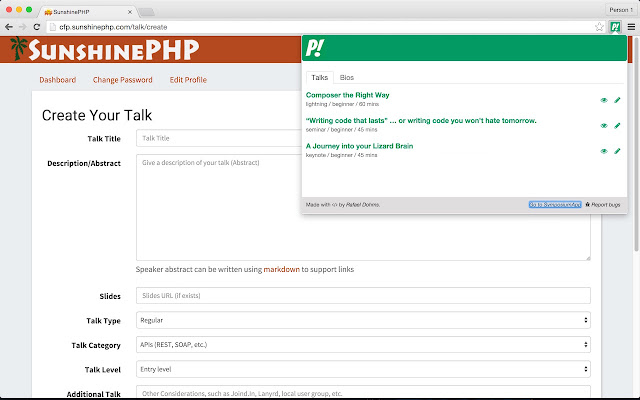640x400 pixels.
Task: Open the Talk Level dropdown
Action: [x=363, y=369]
